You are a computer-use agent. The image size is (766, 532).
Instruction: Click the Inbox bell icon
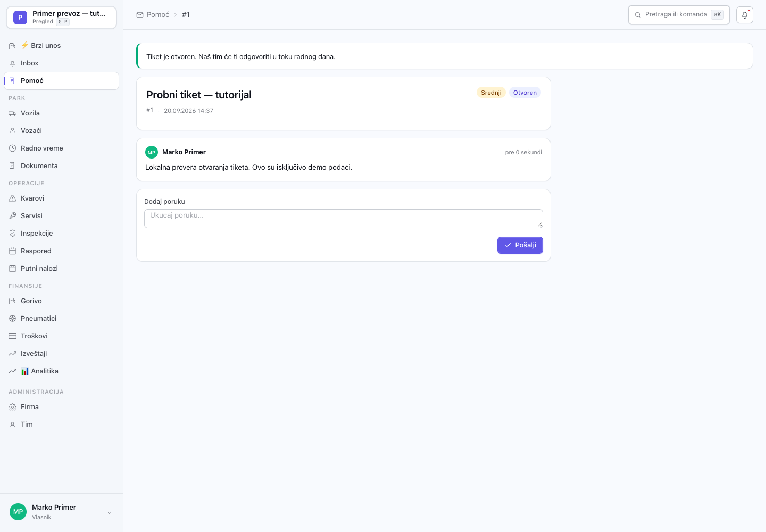tap(12, 63)
